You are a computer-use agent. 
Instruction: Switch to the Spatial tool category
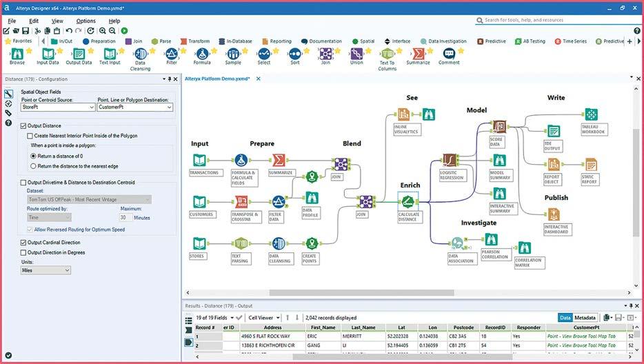click(363, 41)
